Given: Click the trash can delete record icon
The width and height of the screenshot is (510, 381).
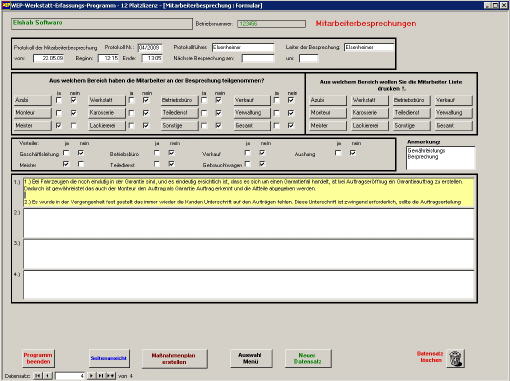Looking at the screenshot, I should coord(455,359).
